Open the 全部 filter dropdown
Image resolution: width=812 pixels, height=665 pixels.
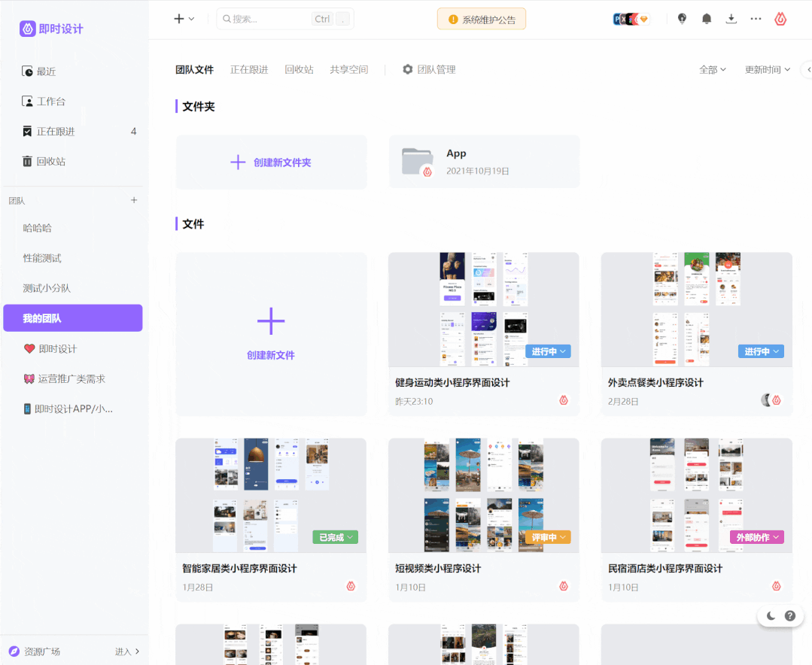pos(713,69)
